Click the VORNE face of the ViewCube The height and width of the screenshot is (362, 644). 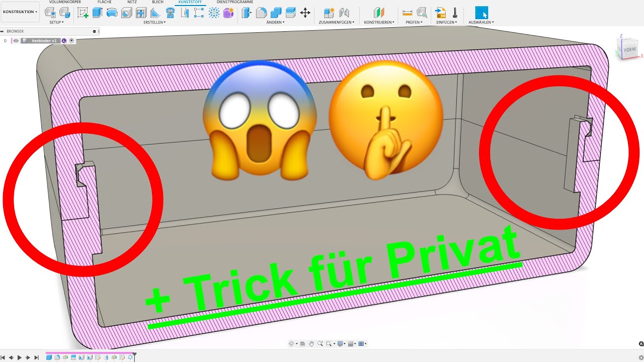[629, 50]
